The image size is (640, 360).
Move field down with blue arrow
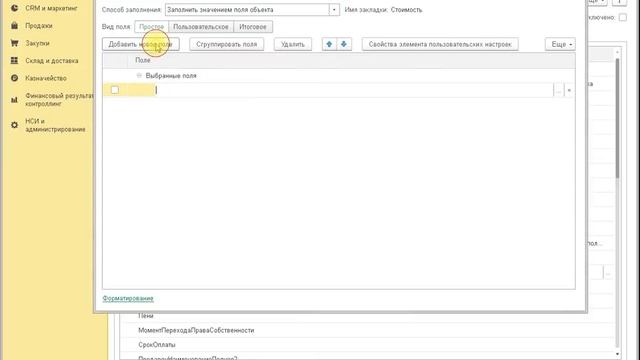pyautogui.click(x=344, y=44)
